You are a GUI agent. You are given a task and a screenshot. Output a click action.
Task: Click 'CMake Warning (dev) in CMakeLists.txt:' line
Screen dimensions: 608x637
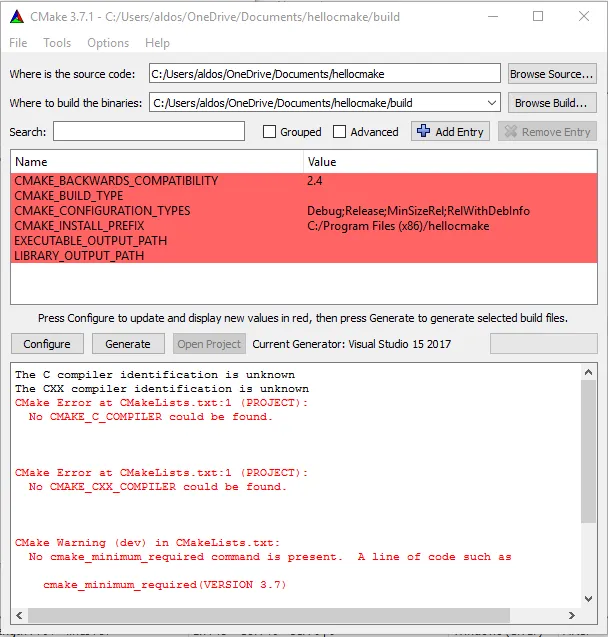click(x=147, y=543)
